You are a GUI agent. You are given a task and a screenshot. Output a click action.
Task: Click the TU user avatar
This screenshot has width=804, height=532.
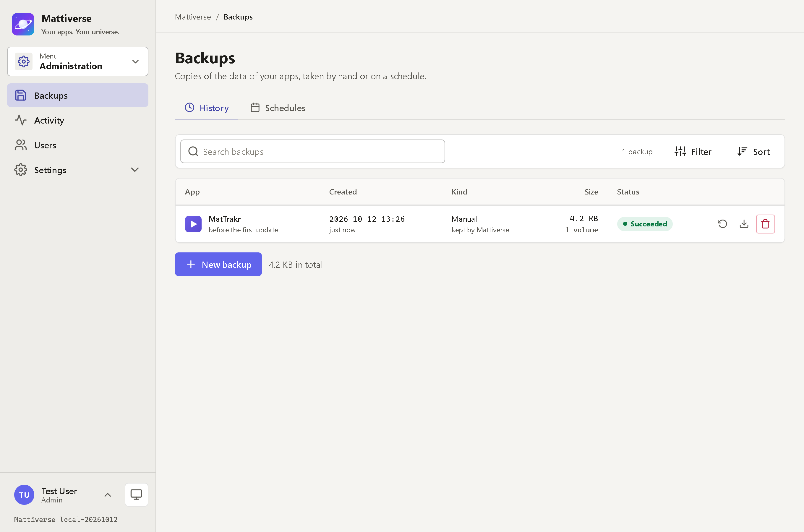click(24, 495)
